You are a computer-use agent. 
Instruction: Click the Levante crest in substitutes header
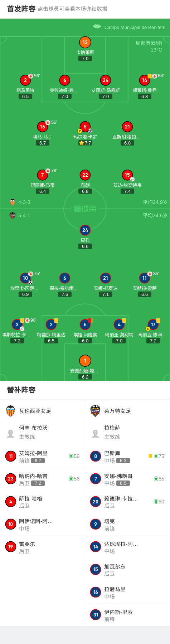(95, 411)
